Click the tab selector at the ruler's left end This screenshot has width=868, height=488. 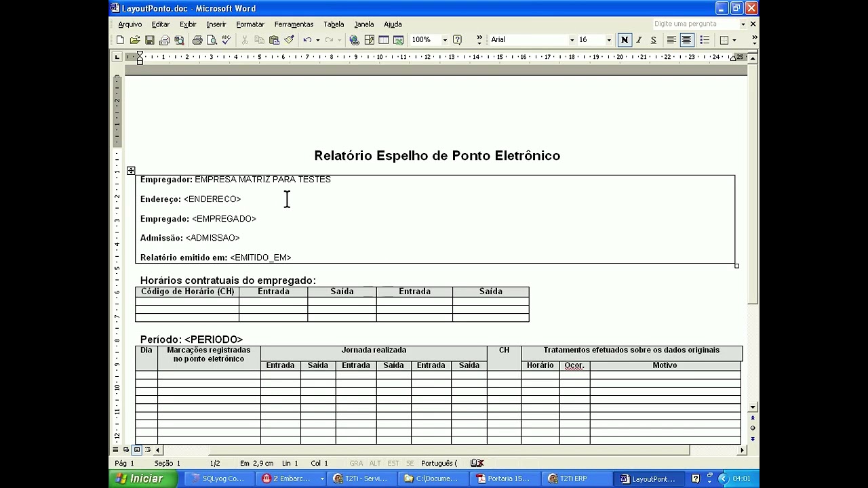point(117,57)
